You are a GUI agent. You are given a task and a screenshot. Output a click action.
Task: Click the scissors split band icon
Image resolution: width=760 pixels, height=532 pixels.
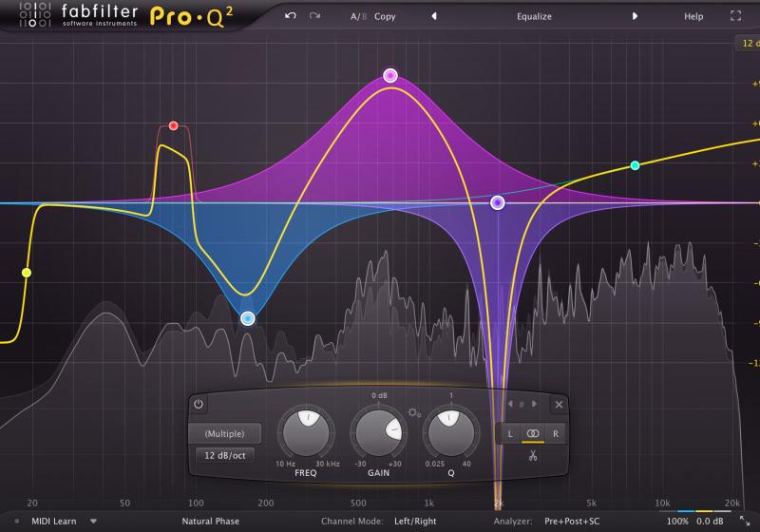coord(533,455)
